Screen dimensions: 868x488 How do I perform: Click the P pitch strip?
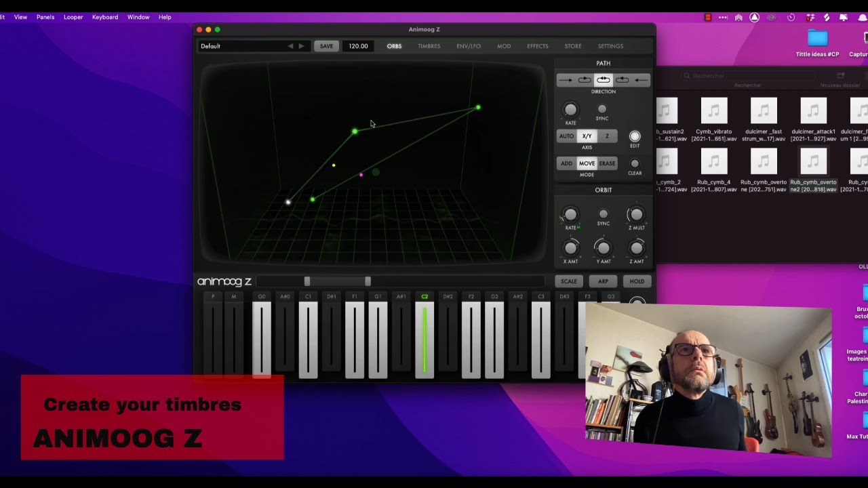213,334
